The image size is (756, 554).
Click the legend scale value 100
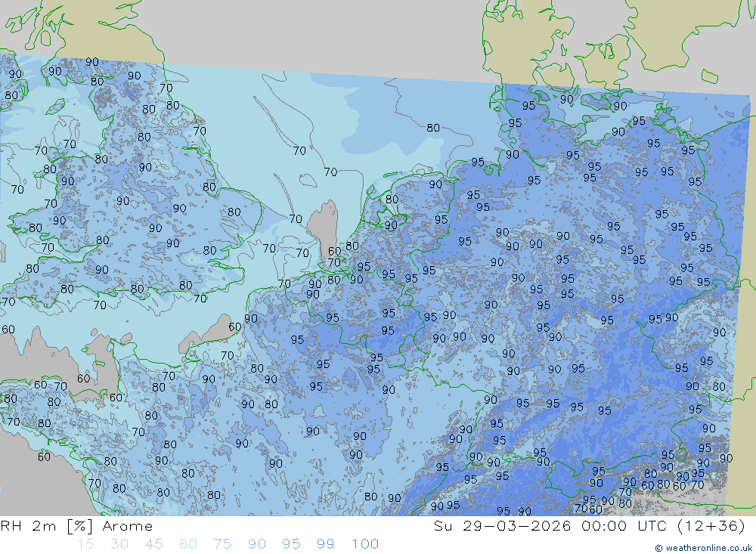365,544
